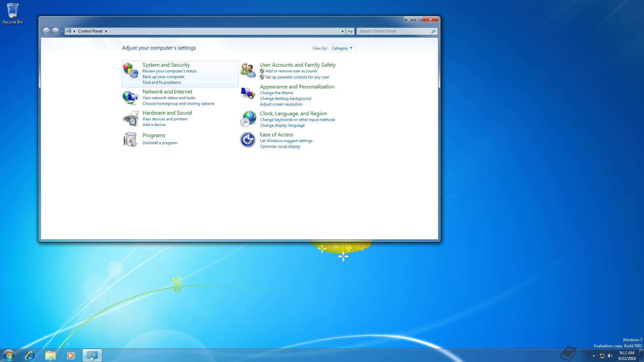The image size is (644, 362).
Task: Click the Back navigation arrow button
Action: pyautogui.click(x=46, y=31)
